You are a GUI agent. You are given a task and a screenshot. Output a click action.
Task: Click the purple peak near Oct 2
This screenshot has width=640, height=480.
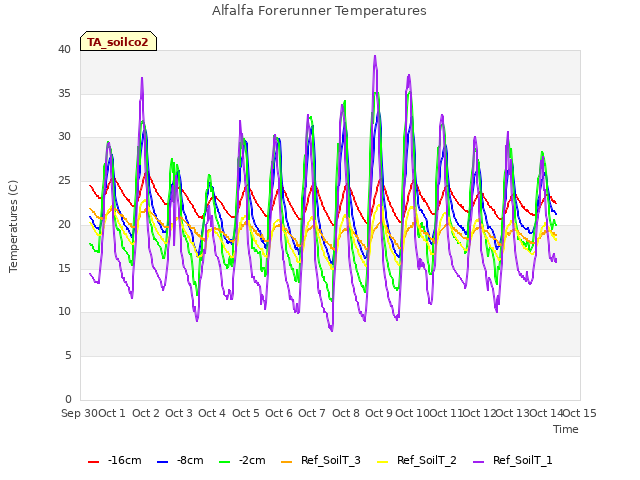pos(142,78)
